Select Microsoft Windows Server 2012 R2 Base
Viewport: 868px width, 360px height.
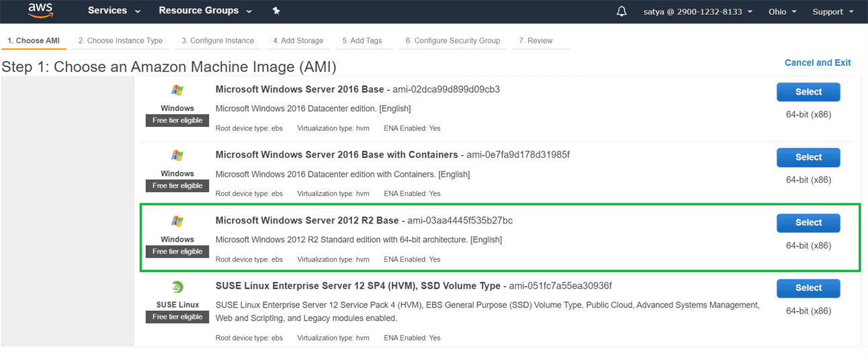pyautogui.click(x=808, y=223)
